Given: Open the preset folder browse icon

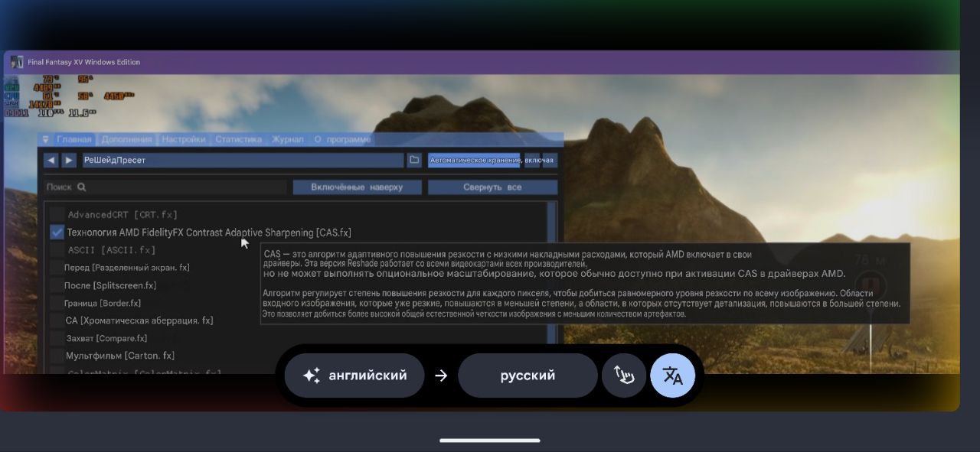Looking at the screenshot, I should click(414, 160).
